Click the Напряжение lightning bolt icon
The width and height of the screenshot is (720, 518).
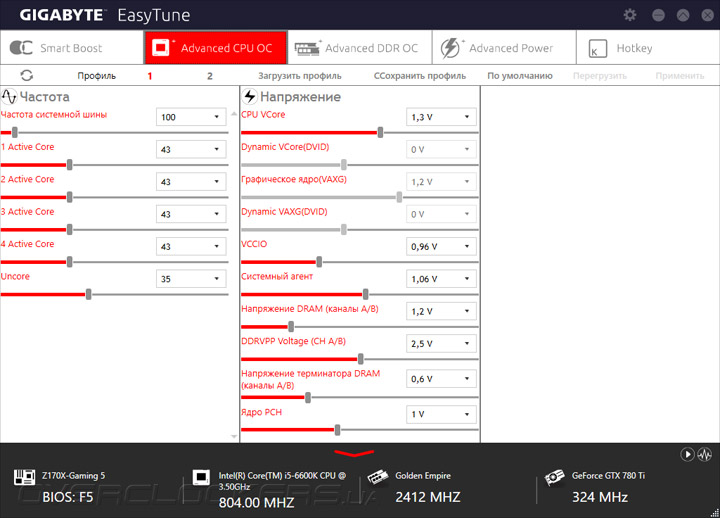(249, 96)
